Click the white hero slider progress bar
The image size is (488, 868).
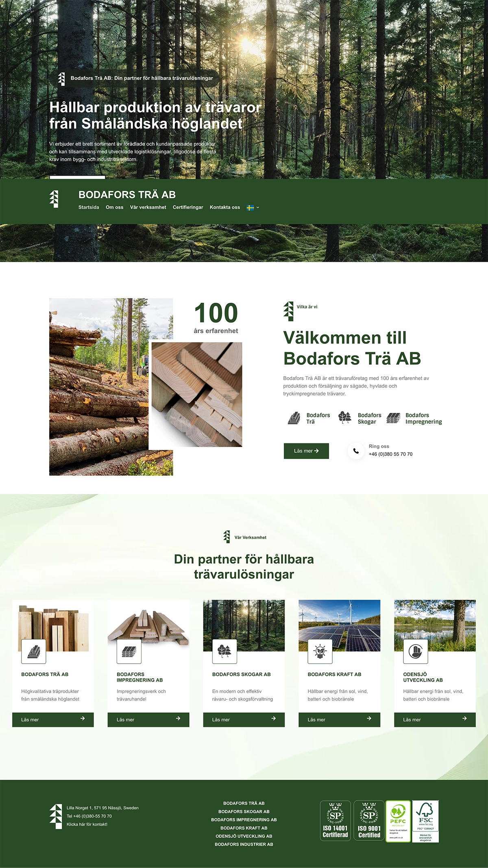click(77, 177)
